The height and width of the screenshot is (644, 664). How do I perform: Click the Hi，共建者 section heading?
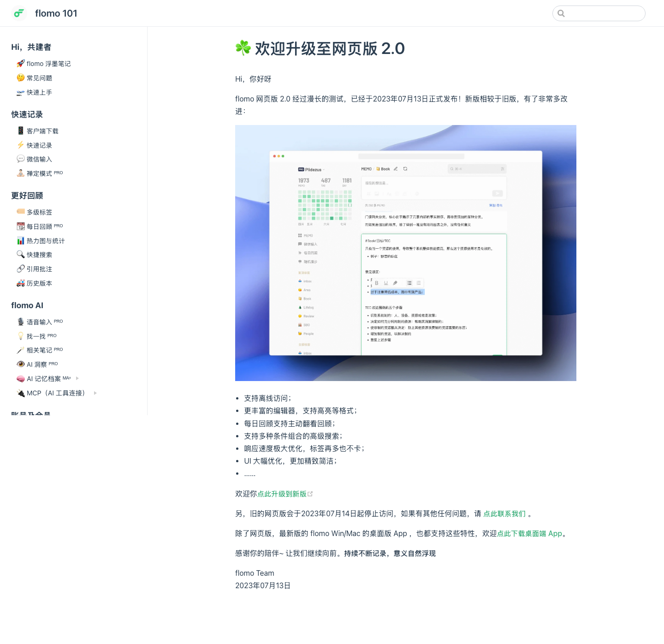pos(31,47)
